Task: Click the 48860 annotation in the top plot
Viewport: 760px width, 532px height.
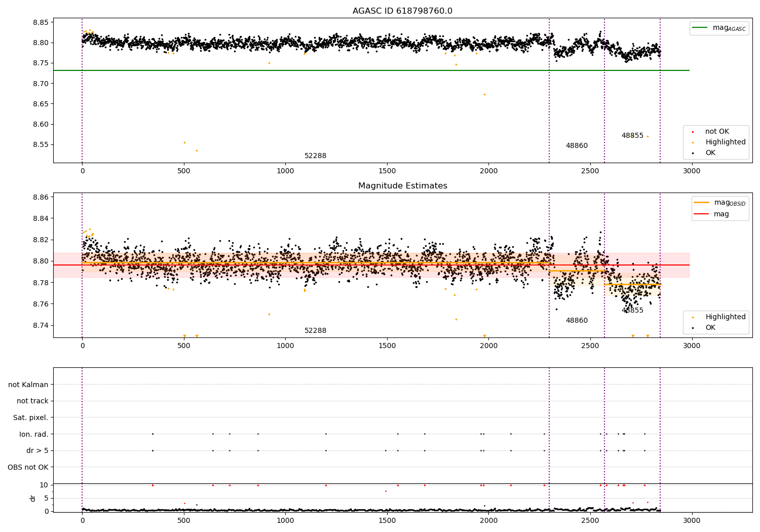Action: (577, 146)
